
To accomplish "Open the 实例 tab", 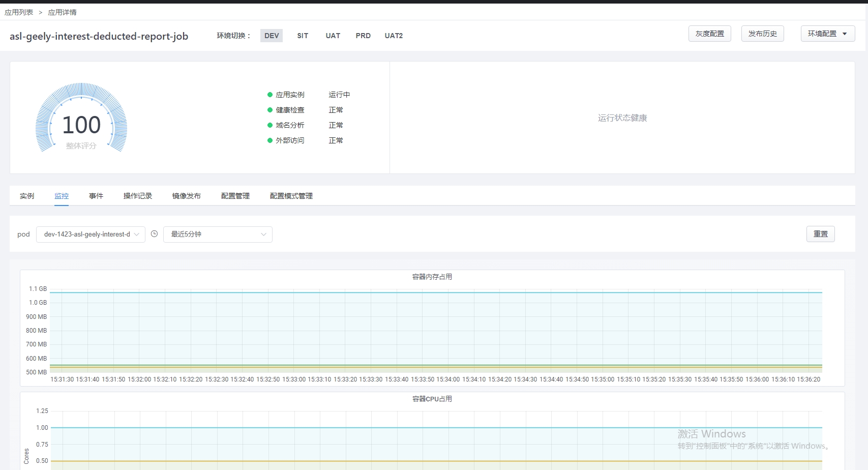I will pos(27,196).
